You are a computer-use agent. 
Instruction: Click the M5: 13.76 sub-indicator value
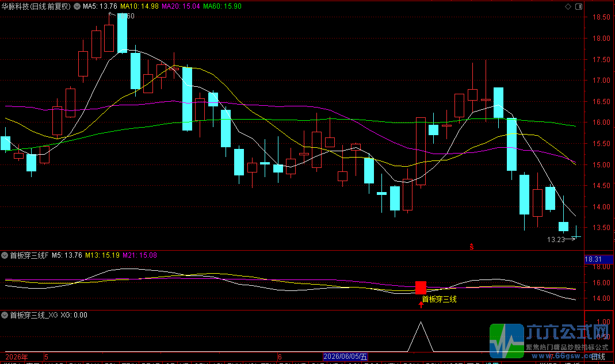point(67,255)
